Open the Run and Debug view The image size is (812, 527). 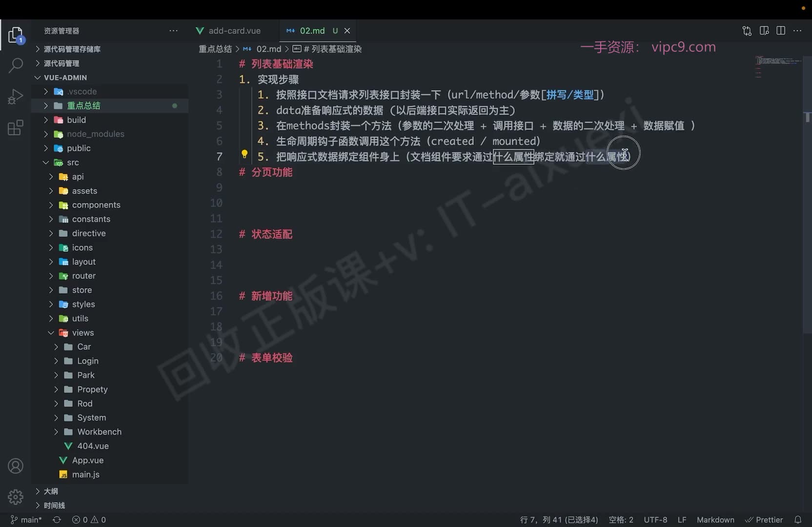[16, 96]
